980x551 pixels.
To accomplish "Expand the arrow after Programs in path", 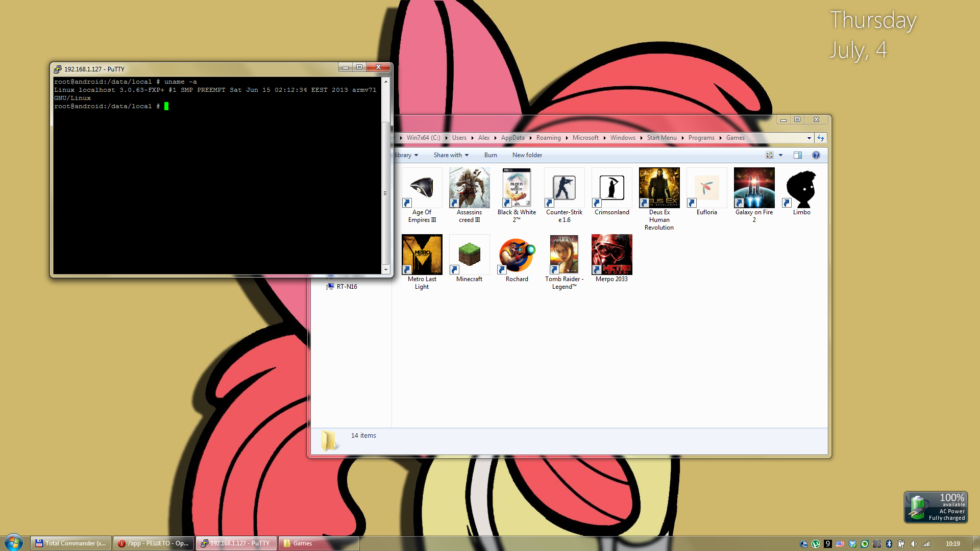I will pyautogui.click(x=720, y=138).
